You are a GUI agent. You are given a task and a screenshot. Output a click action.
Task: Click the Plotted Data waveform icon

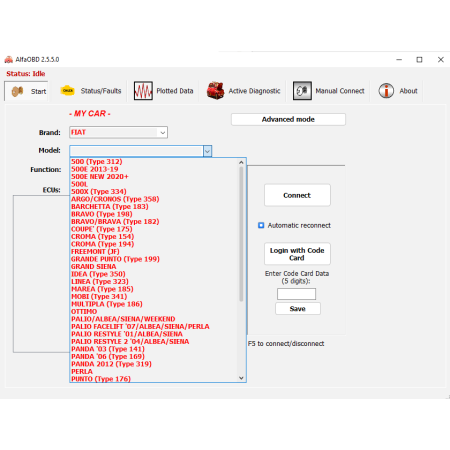[143, 91]
